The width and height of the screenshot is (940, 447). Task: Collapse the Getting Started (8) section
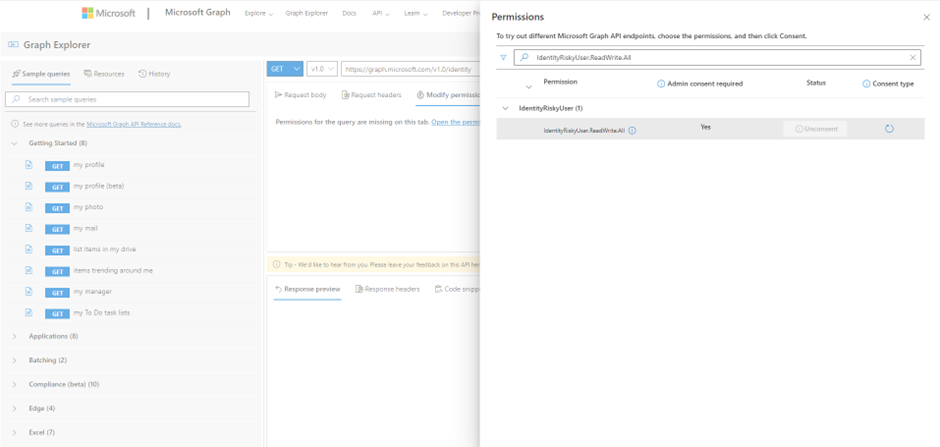[14, 143]
